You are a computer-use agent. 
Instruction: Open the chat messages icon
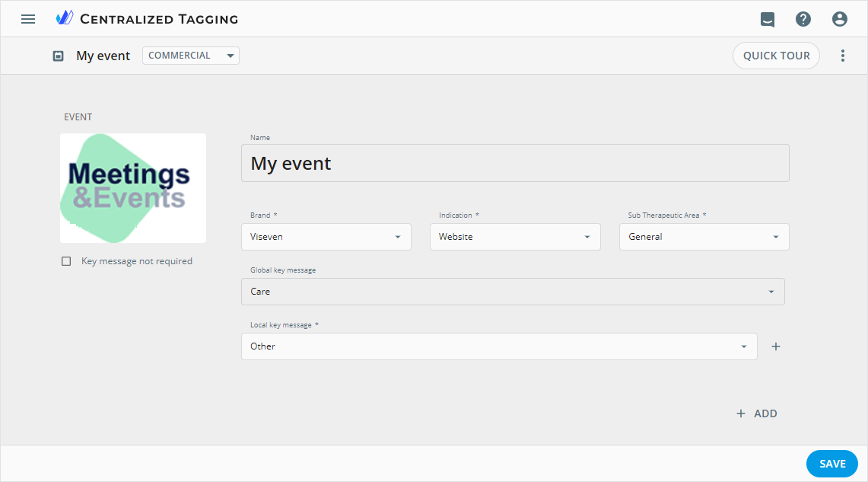pyautogui.click(x=768, y=19)
